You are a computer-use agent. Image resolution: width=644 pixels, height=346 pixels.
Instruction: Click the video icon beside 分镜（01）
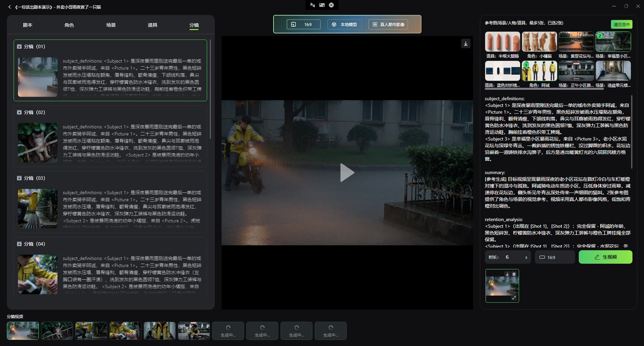pyautogui.click(x=19, y=46)
